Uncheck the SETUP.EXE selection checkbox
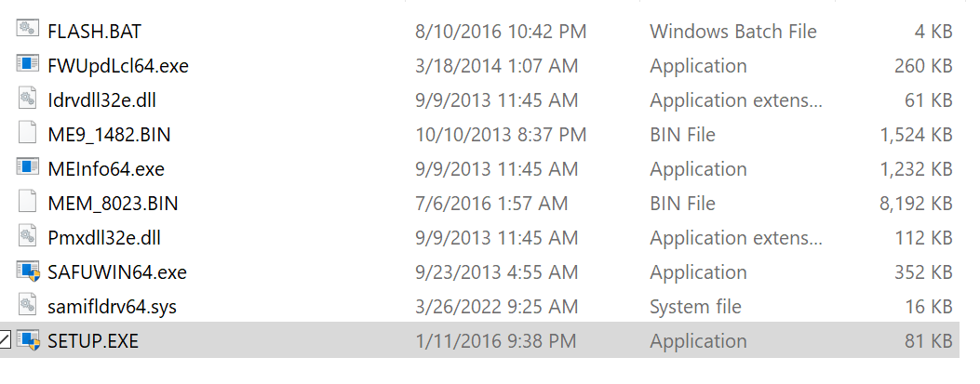Viewport: 980px width, 384px height. pyautogui.click(x=5, y=340)
